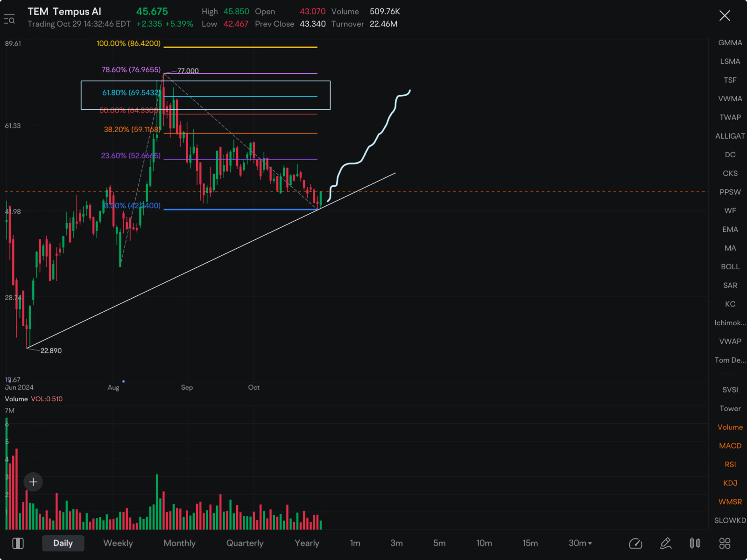Switch to the Monthly timeframe
The height and width of the screenshot is (560, 747).
point(179,543)
